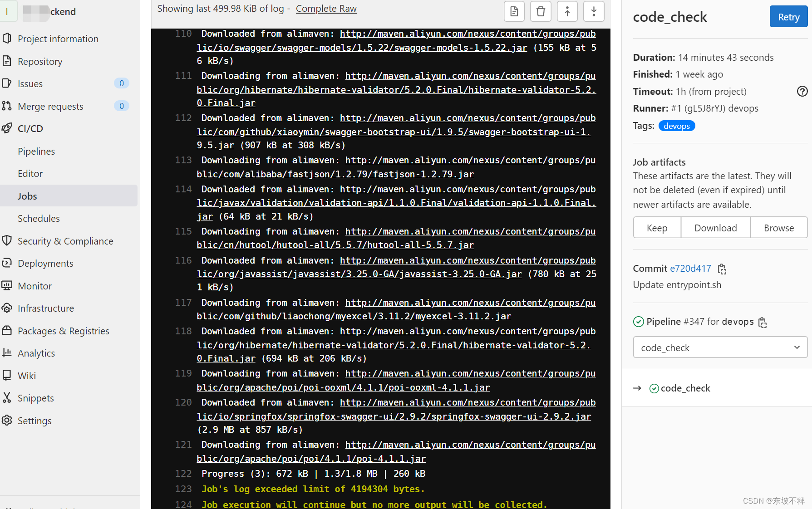Open code_check job in stage list
Image resolution: width=812 pixels, height=509 pixels.
pyautogui.click(x=685, y=388)
